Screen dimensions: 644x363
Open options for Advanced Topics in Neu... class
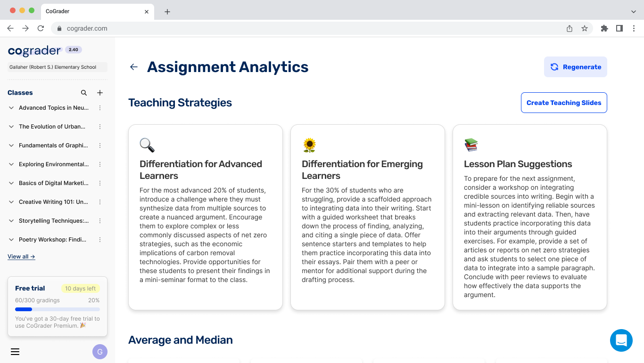[100, 108]
